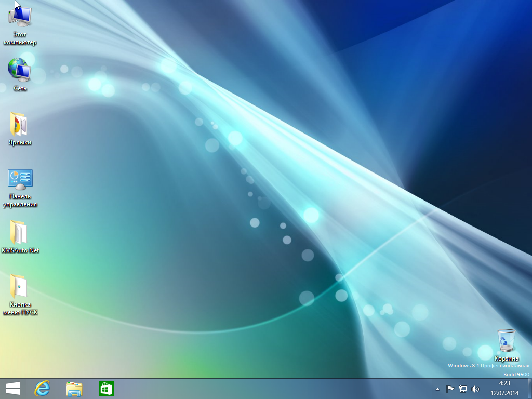The width and height of the screenshot is (532, 399).
Task: Select the 'Панель управления' desktop icon
Action: (20, 179)
